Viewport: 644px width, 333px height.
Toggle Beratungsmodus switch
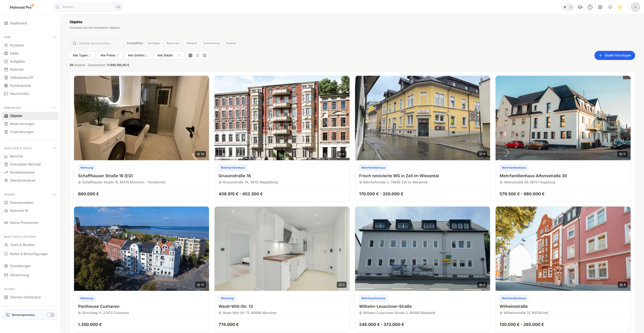click(x=50, y=315)
